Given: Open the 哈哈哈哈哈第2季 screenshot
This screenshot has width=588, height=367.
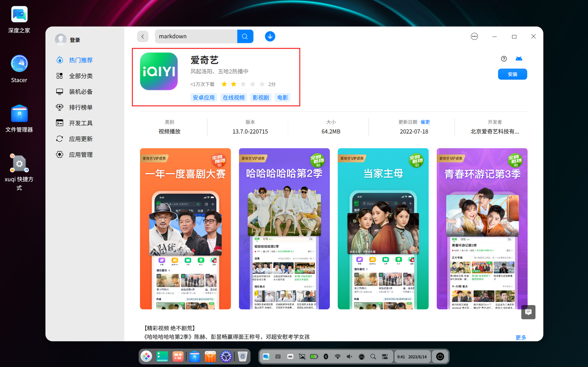Looking at the screenshot, I should [x=284, y=228].
